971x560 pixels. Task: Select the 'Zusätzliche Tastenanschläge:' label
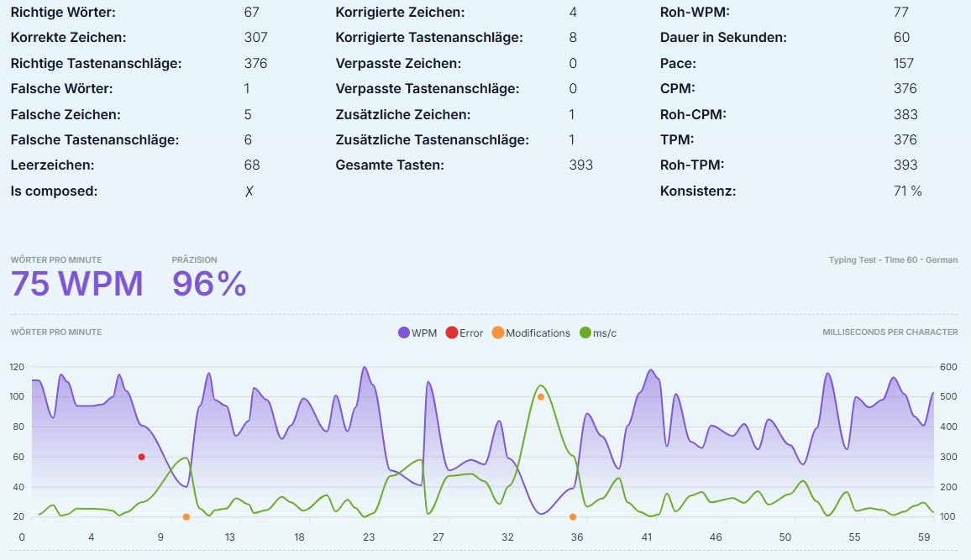point(433,140)
